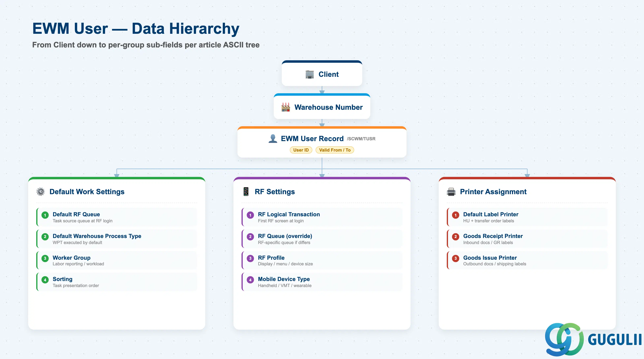Click number badge beside Mobile Device Type
The width and height of the screenshot is (644, 359).
point(250,280)
